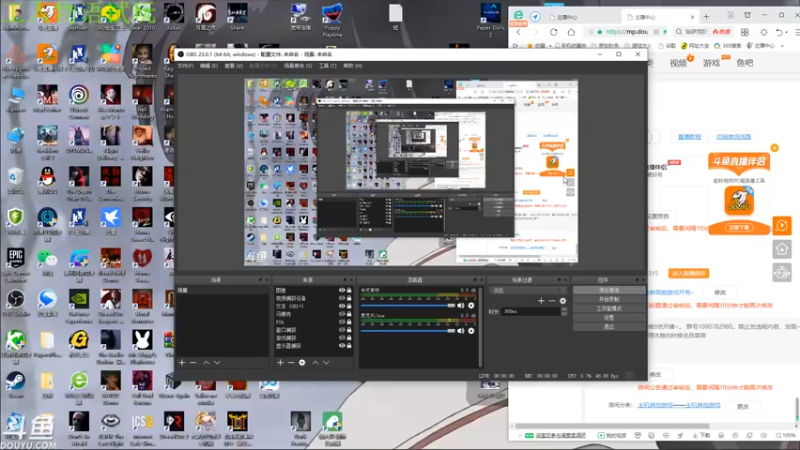
Task: Mute the 麦克风/Aux audio channel
Action: click(461, 331)
